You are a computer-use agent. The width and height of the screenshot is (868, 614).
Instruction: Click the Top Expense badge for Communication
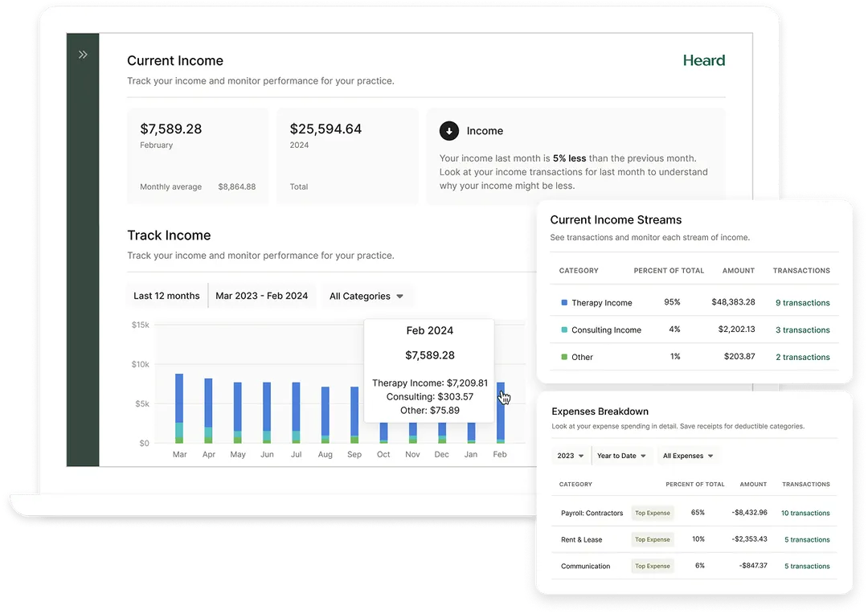(652, 566)
